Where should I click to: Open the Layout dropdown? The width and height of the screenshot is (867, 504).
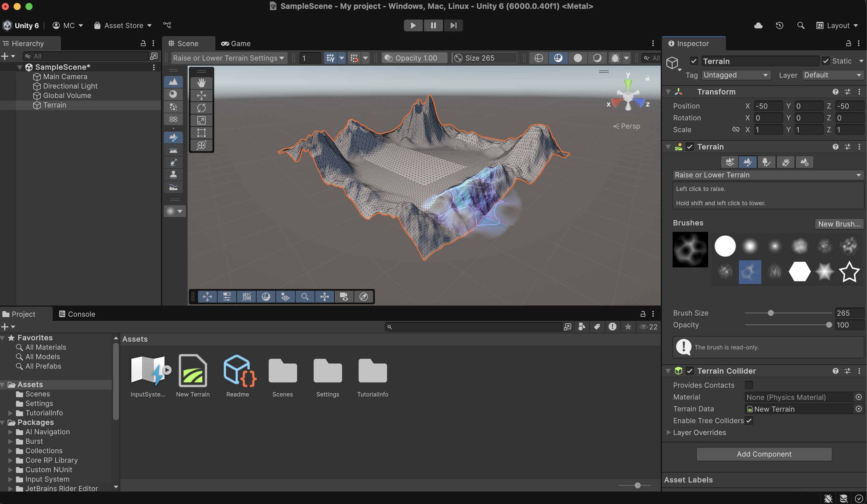point(837,25)
